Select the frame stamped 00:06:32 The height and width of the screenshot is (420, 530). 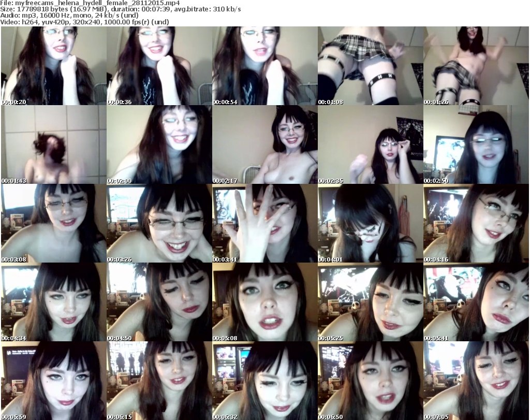(264, 381)
